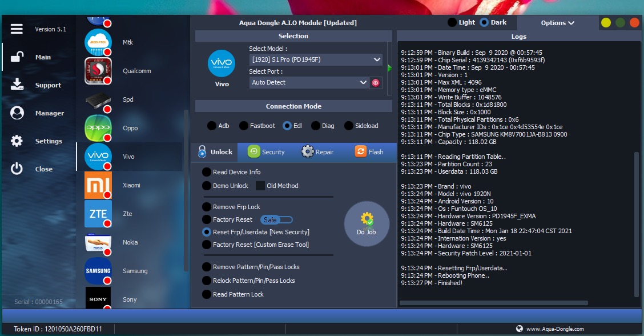This screenshot has height=336, width=644.
Task: Select the Sony brand icon
Action: (x=98, y=298)
